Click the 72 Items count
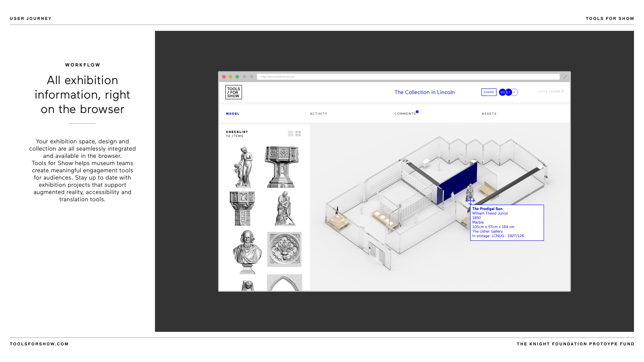Viewport: 644px width, 362px height. [235, 136]
